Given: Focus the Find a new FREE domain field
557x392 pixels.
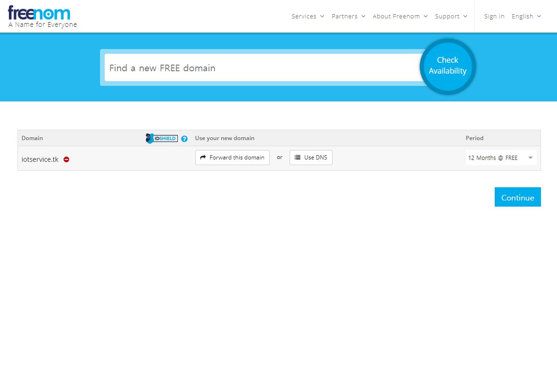Looking at the screenshot, I should point(263,67).
